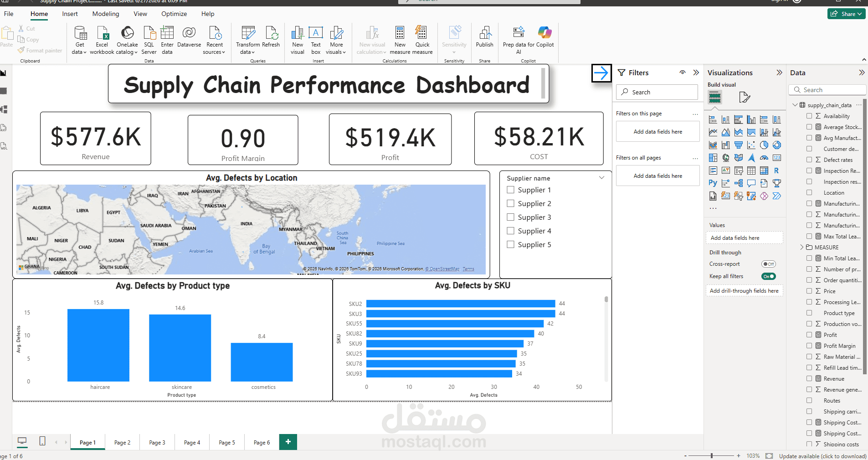Toggle the Filters pane eye icon
This screenshot has width=868, height=460.
coord(683,72)
